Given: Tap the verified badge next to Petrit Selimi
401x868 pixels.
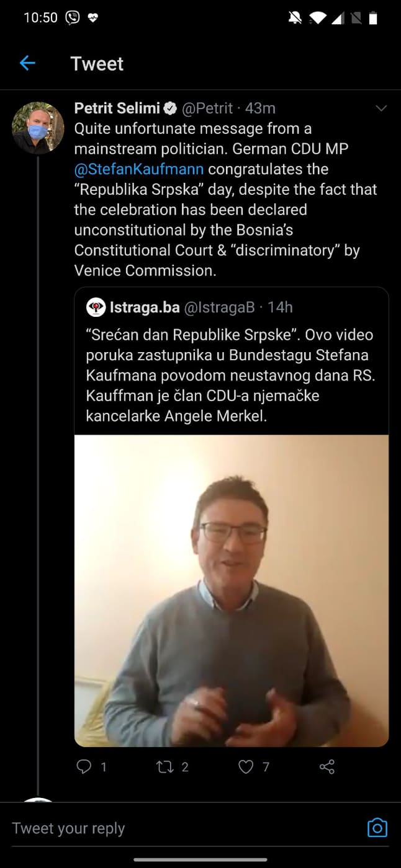Looking at the screenshot, I should [170, 108].
